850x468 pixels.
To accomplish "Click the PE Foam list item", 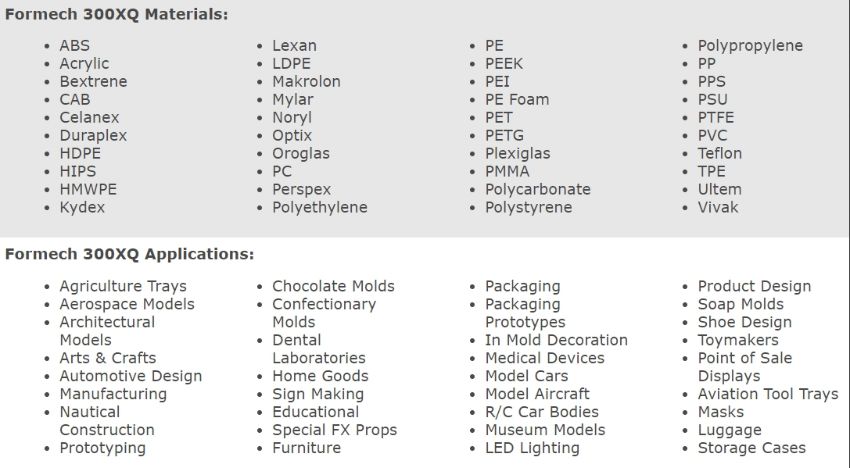I will click(517, 100).
